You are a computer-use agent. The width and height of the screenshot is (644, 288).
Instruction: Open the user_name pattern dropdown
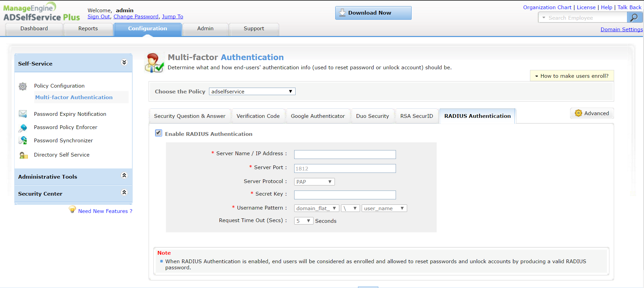tap(384, 208)
